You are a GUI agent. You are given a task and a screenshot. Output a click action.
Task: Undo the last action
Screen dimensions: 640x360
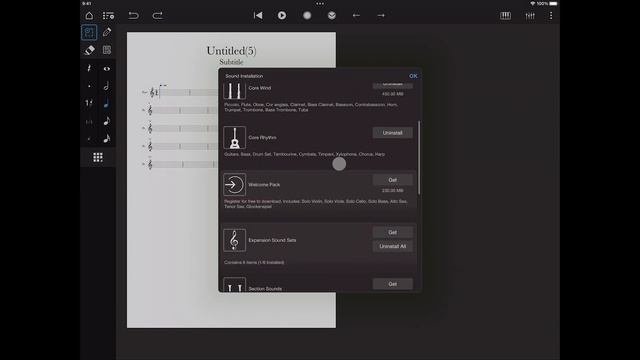[x=133, y=16]
